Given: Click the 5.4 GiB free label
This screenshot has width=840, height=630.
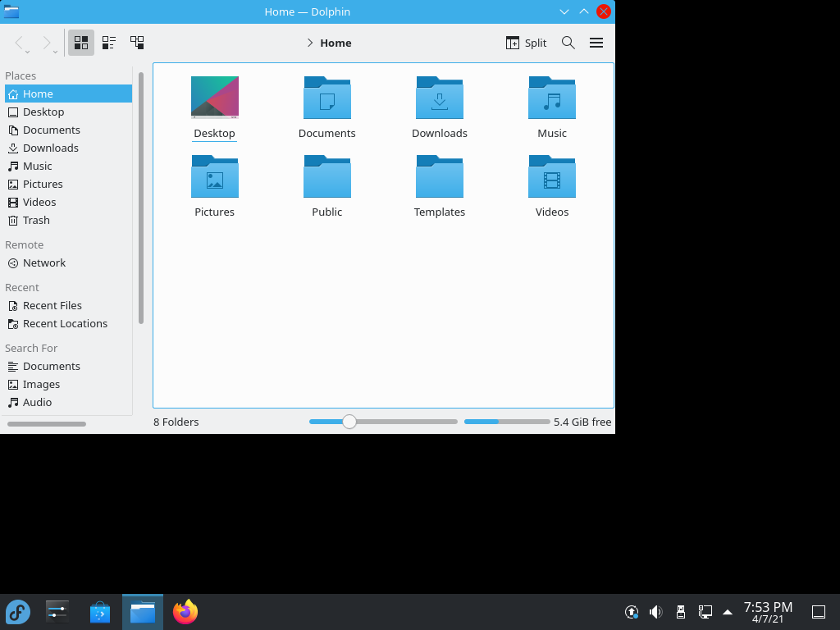Looking at the screenshot, I should pos(582,422).
